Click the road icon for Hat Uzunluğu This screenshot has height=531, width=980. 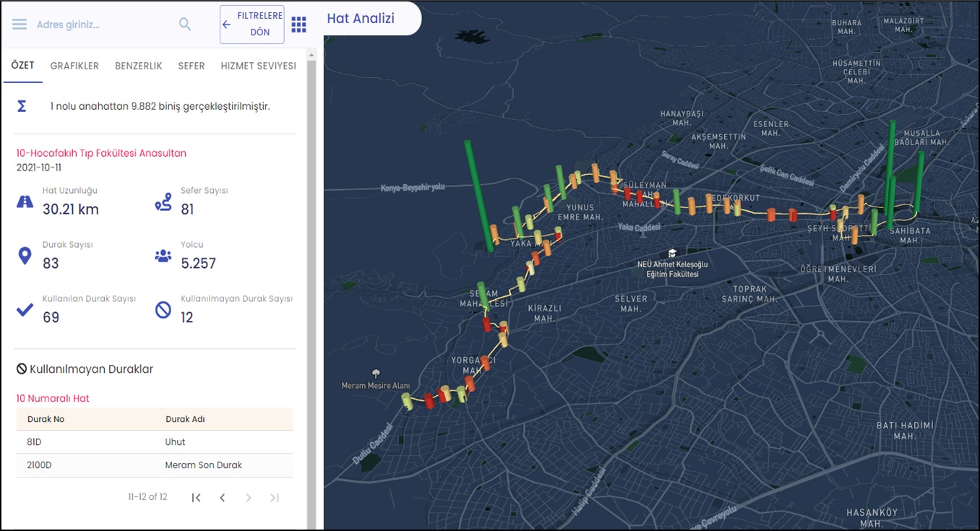click(25, 202)
